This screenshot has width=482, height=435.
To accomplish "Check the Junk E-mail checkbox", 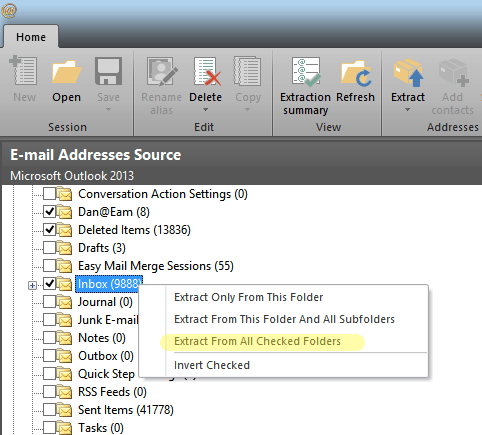I will click(50, 319).
